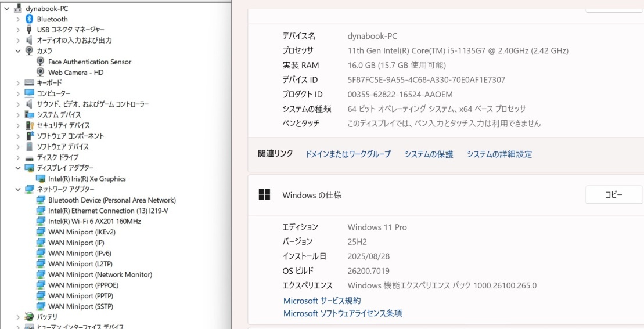This screenshot has width=644, height=329.
Task: Open Microsoft ソフトウェアライセンス条項 link
Action: click(343, 313)
